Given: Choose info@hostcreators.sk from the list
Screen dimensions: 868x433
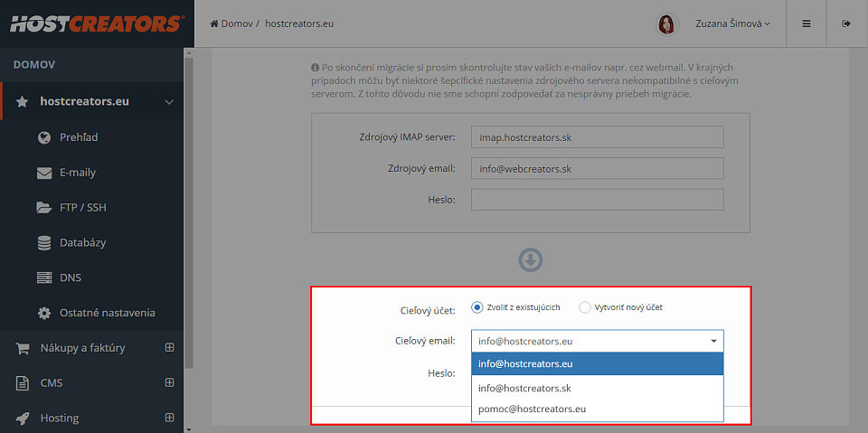Looking at the screenshot, I should [598, 388].
